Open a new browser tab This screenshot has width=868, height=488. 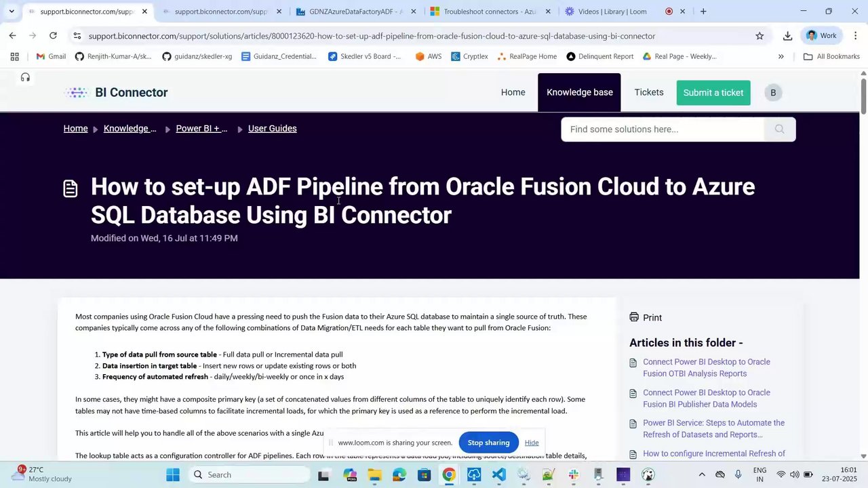pyautogui.click(x=703, y=12)
